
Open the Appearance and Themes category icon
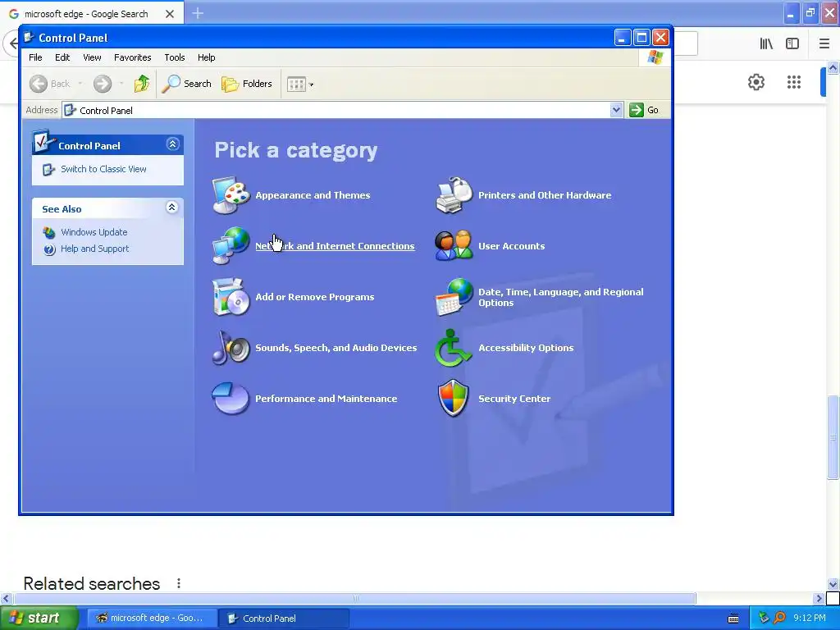pyautogui.click(x=231, y=195)
